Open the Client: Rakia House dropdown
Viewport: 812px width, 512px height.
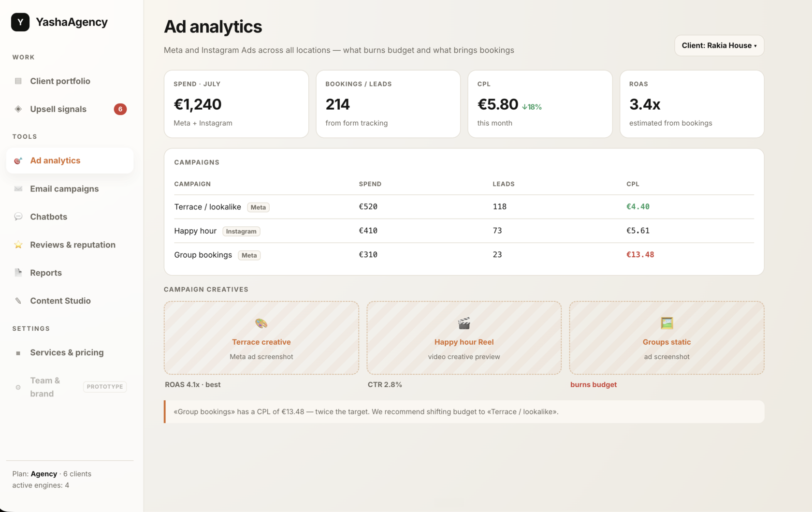coord(719,45)
